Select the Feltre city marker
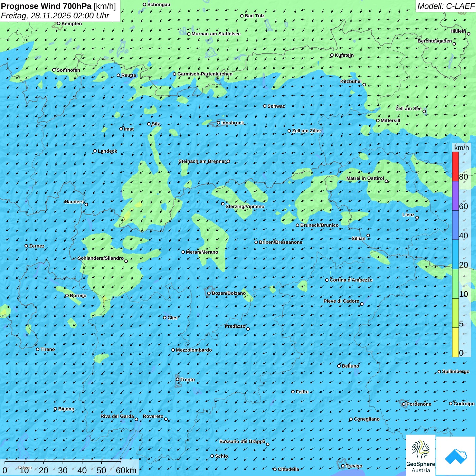Image resolution: width=476 pixels, height=476 pixels. [293, 392]
